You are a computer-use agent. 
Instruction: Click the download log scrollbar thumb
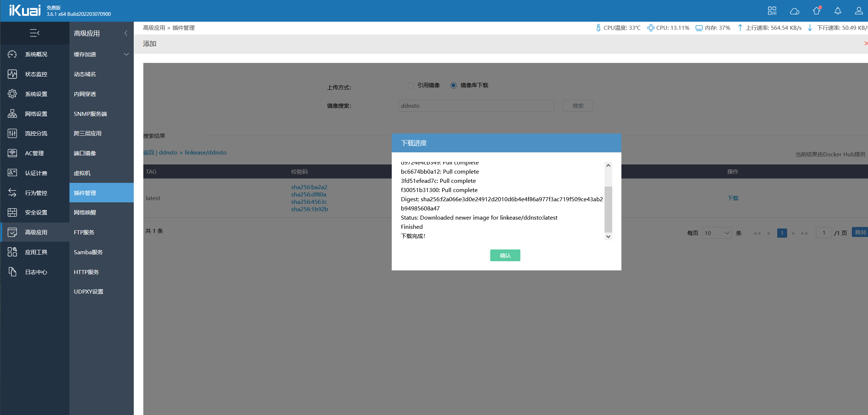pos(608,209)
